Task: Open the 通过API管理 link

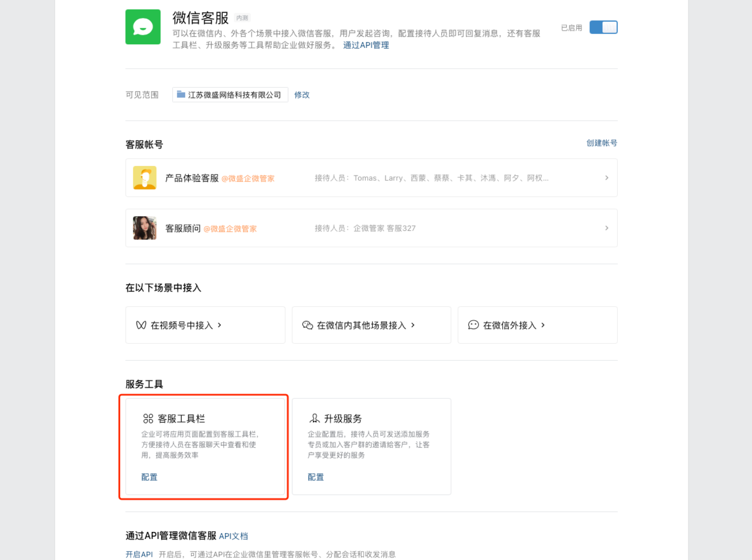Action: point(366,45)
